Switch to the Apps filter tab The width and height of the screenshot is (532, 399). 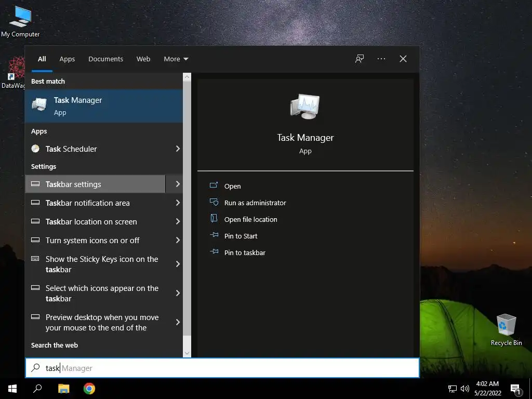coord(67,59)
